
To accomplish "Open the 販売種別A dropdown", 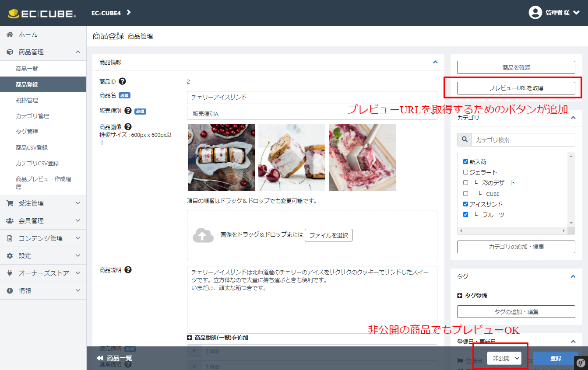I will [312, 114].
